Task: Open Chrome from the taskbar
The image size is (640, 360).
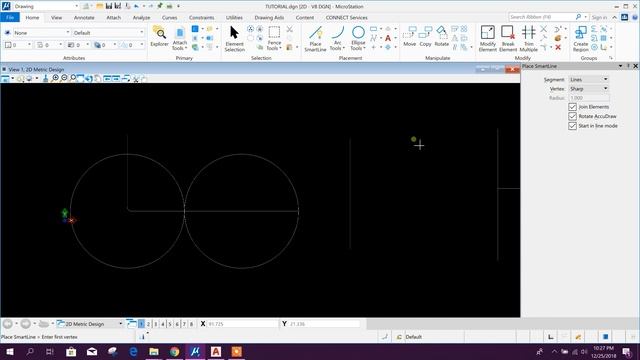Action: pos(175,351)
